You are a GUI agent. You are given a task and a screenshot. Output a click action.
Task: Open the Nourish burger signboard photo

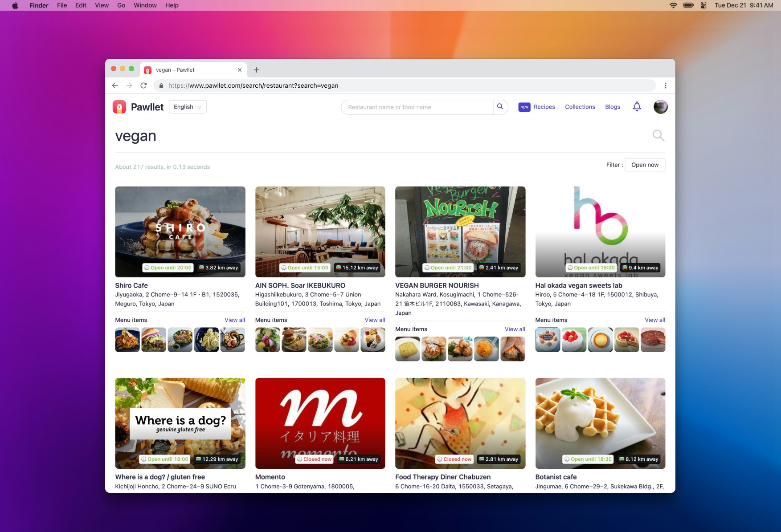click(x=460, y=231)
